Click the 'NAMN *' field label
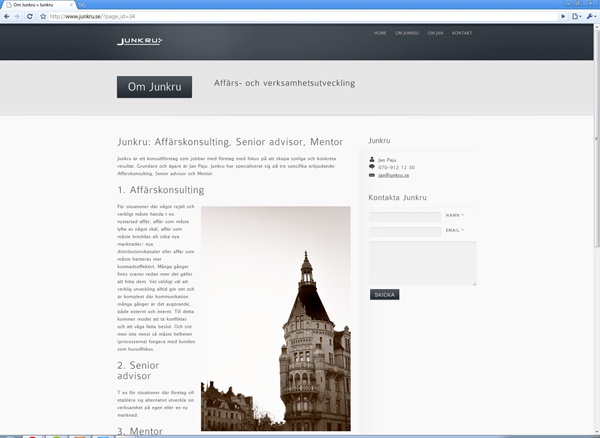This screenshot has width=600, height=438. coord(455,215)
